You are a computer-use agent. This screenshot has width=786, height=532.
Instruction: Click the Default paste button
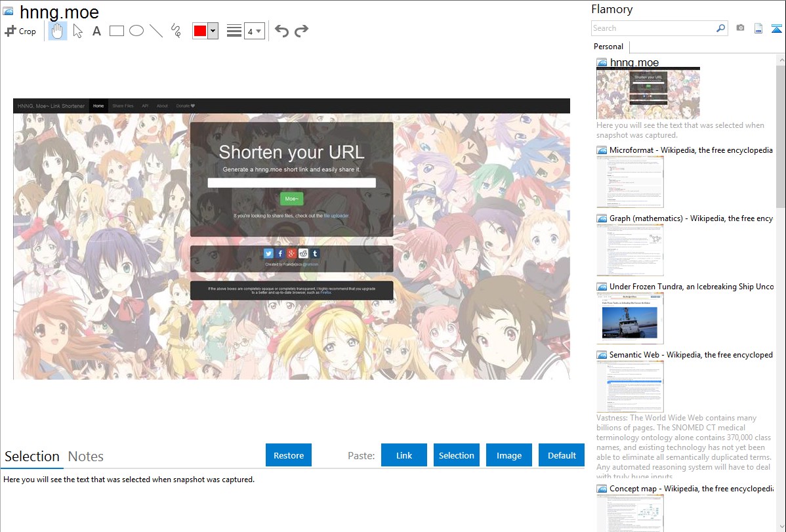click(x=562, y=455)
